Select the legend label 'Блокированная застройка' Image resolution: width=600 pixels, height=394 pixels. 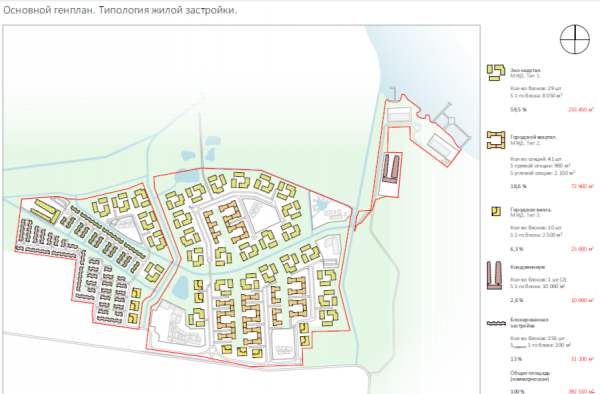tap(530, 322)
